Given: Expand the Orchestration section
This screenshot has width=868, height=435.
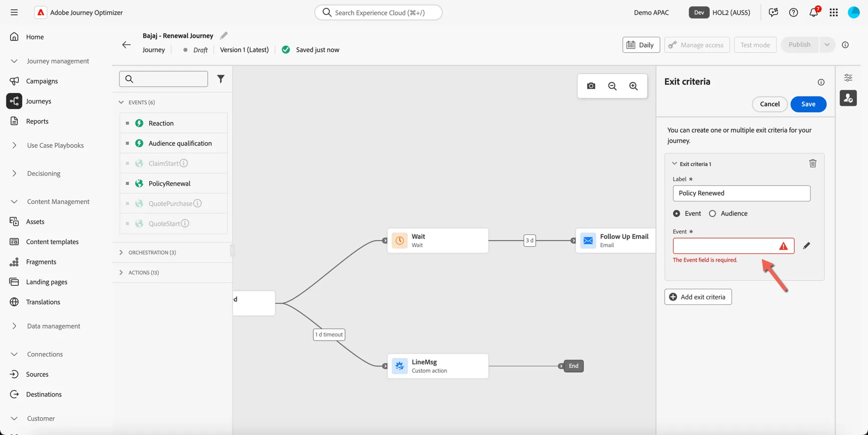Looking at the screenshot, I should coord(121,252).
